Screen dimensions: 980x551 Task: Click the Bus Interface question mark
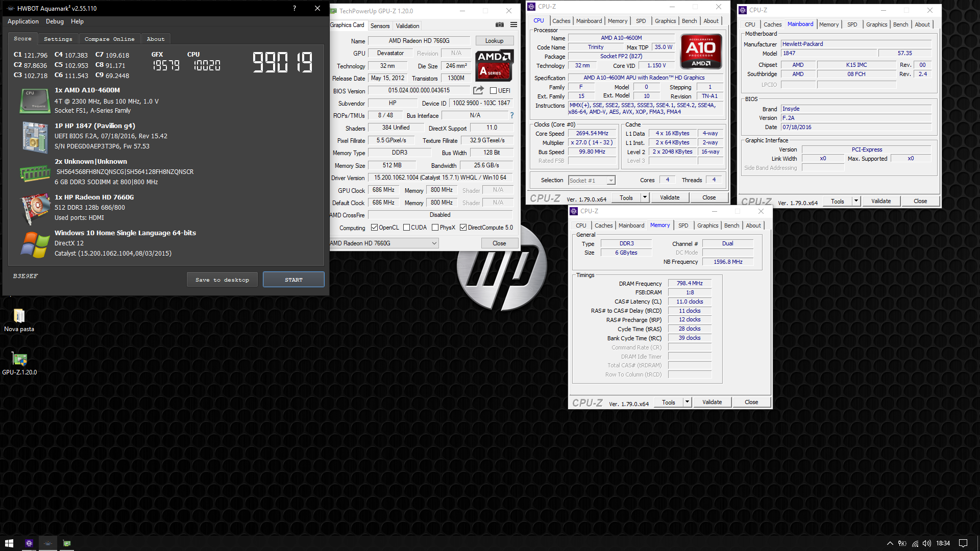512,115
